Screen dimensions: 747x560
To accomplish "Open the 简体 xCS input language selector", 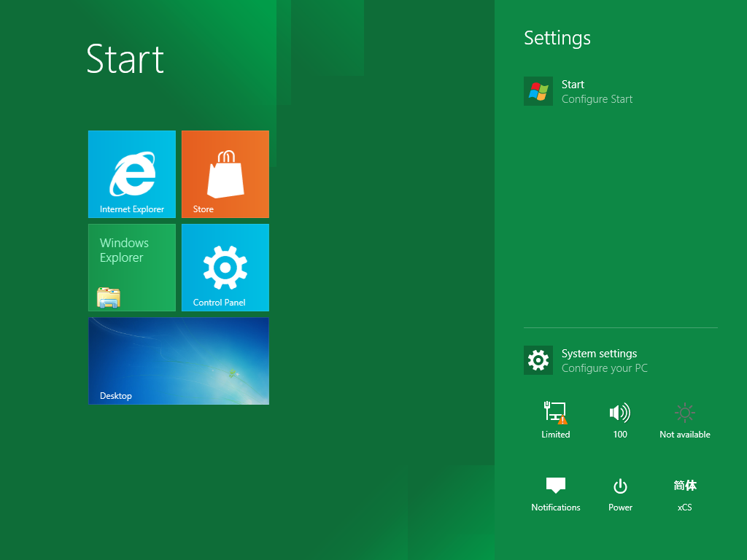I will click(684, 495).
